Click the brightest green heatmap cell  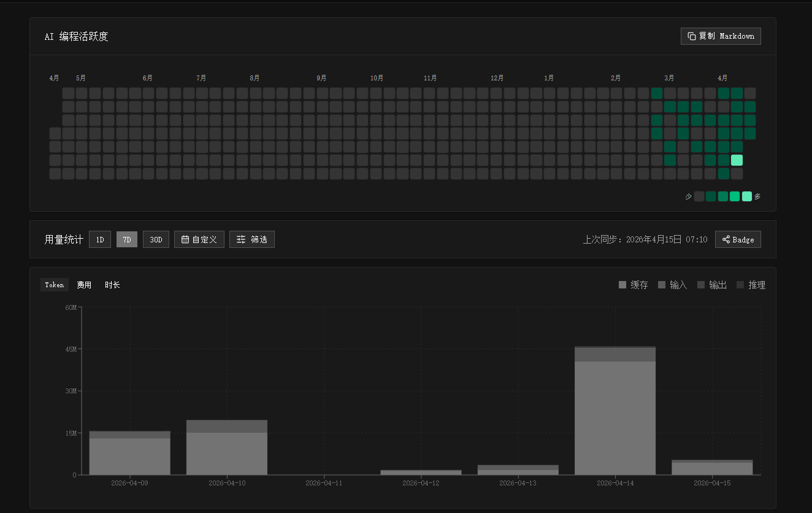coord(737,160)
